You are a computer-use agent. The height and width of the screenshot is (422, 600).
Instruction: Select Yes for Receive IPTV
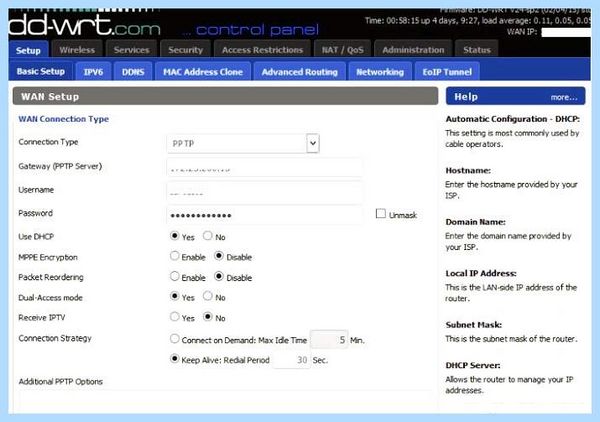174,317
